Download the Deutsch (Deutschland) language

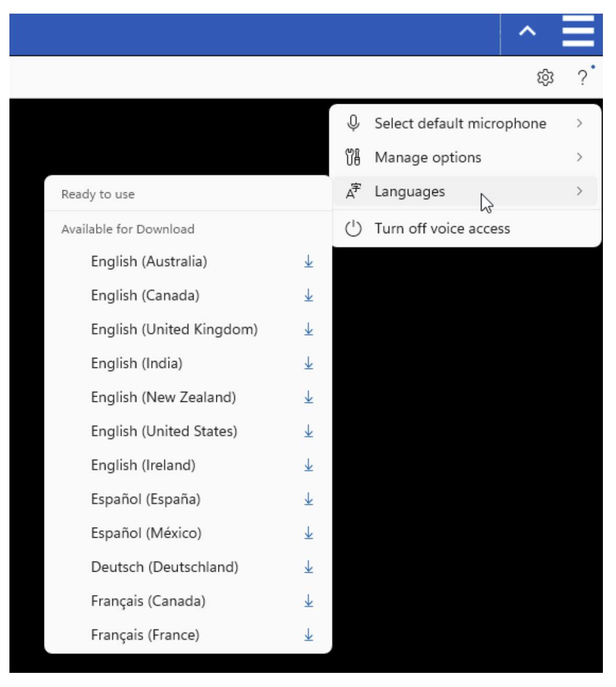309,567
